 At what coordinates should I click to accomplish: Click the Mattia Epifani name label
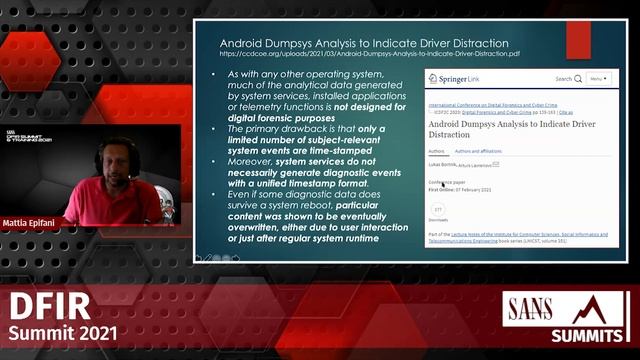point(29,223)
